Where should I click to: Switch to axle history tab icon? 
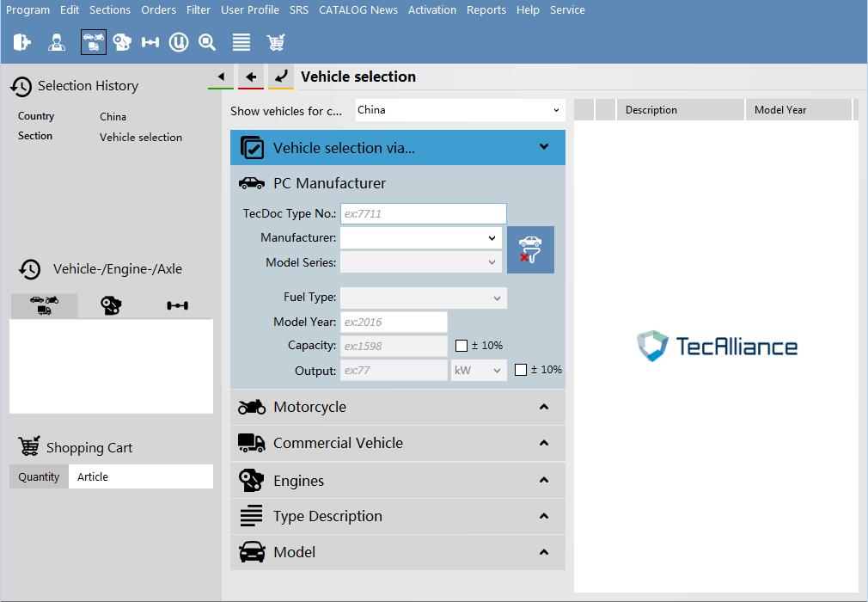[x=177, y=305]
